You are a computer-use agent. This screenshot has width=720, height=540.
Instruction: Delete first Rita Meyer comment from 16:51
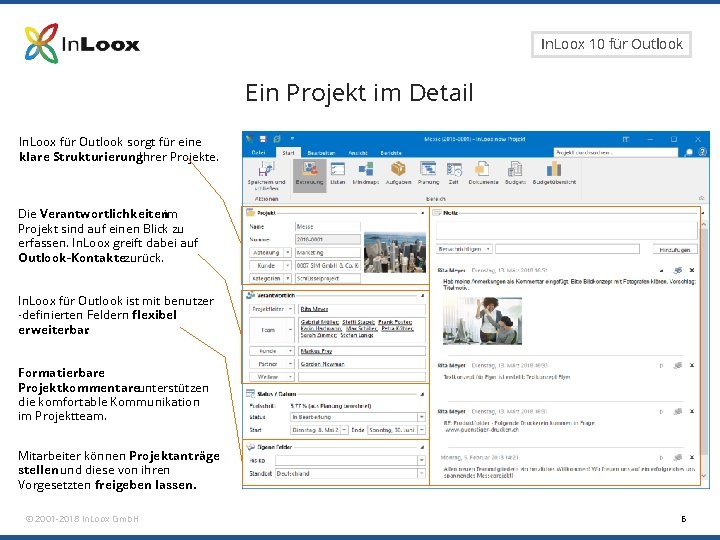[692, 270]
